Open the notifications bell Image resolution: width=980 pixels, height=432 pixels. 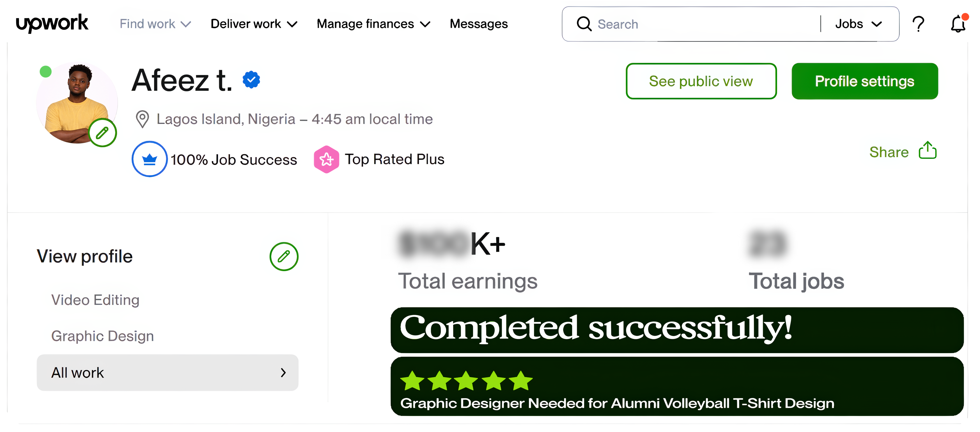(958, 24)
